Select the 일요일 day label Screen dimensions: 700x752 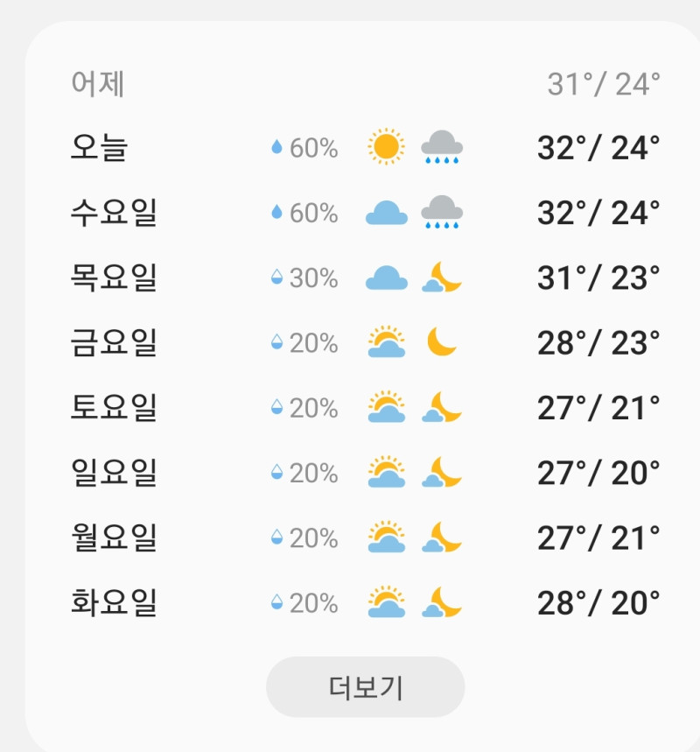coord(114,473)
